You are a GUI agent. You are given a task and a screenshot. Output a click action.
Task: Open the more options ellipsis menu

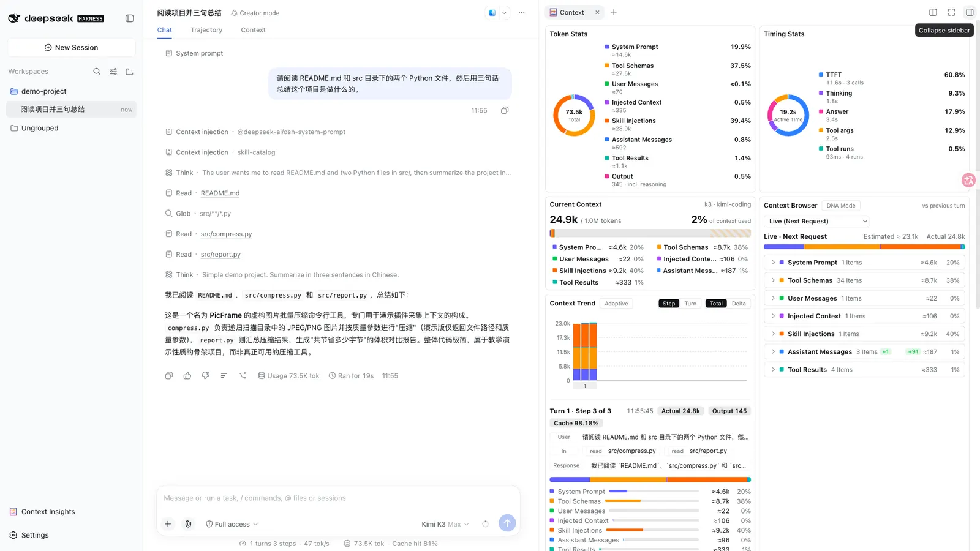coord(522,13)
